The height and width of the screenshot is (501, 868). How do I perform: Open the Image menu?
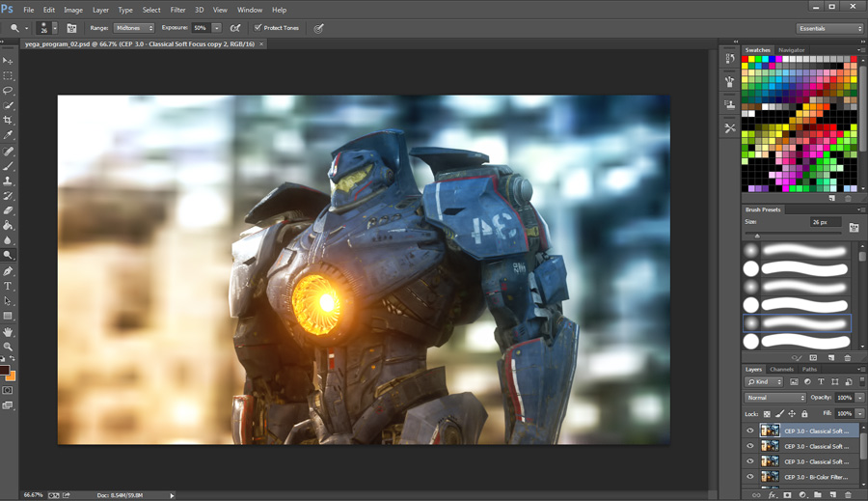73,10
